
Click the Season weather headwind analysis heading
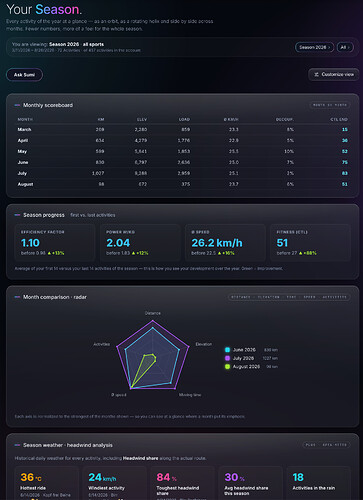click(68, 445)
